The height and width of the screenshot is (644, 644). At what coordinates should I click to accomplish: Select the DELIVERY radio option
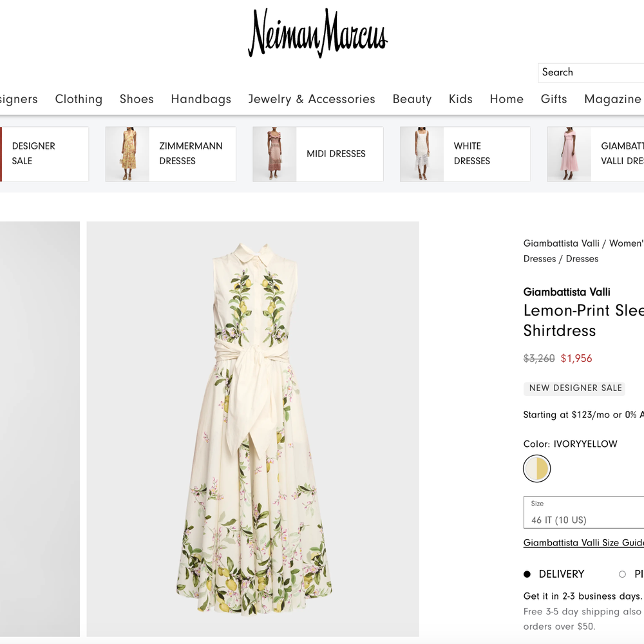point(527,574)
